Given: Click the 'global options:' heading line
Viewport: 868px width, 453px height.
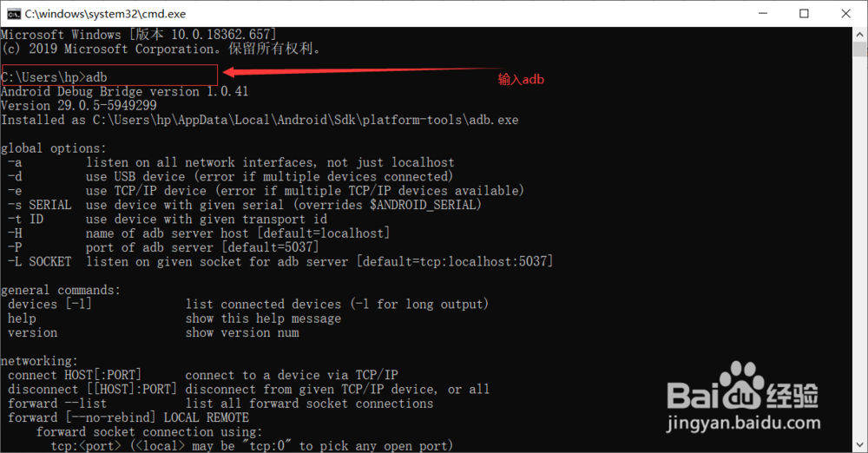Looking at the screenshot, I should point(53,148).
